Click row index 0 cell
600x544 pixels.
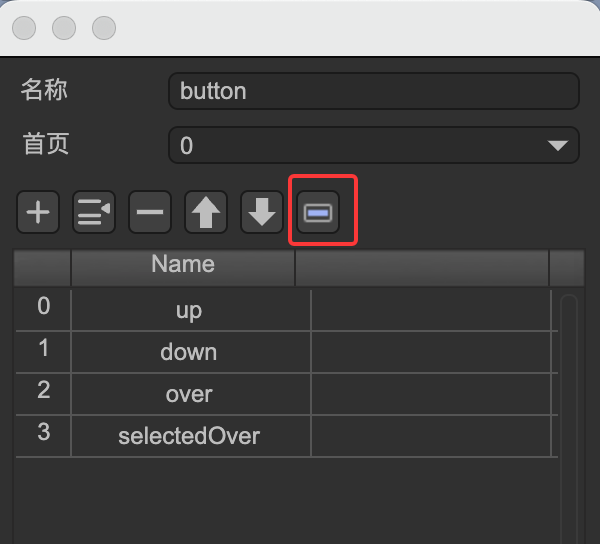click(43, 307)
